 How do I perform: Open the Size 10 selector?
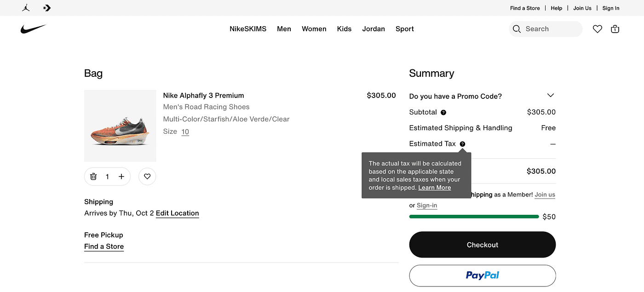[x=185, y=132]
